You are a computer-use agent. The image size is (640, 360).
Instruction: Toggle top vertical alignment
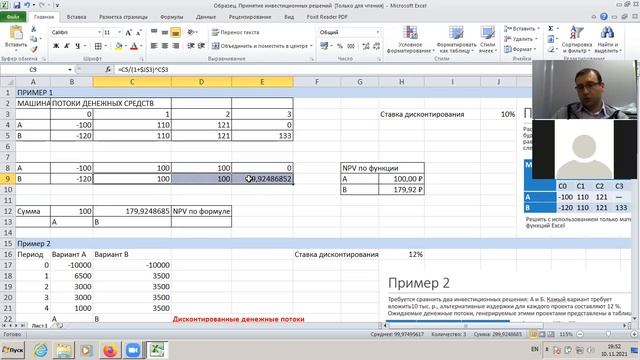154,32
